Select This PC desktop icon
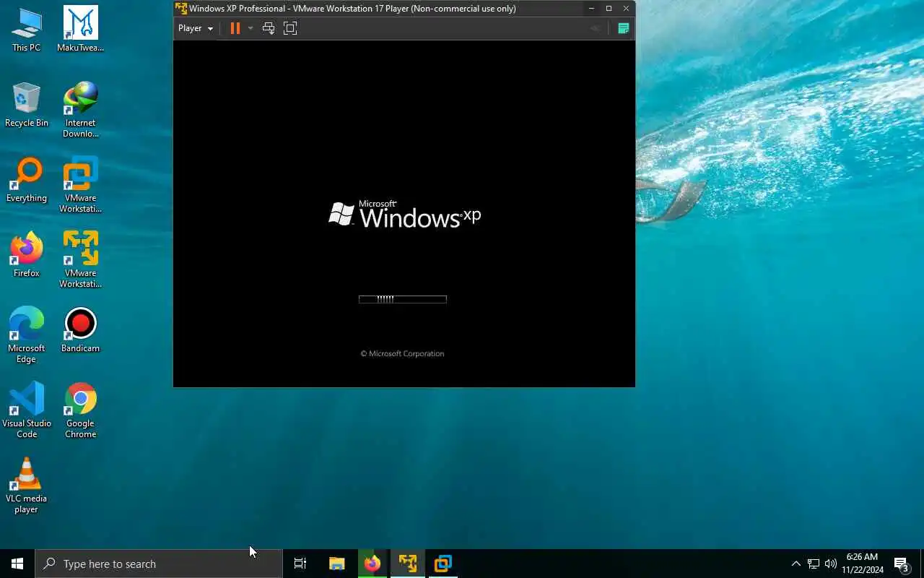The image size is (924, 578). [x=26, y=30]
